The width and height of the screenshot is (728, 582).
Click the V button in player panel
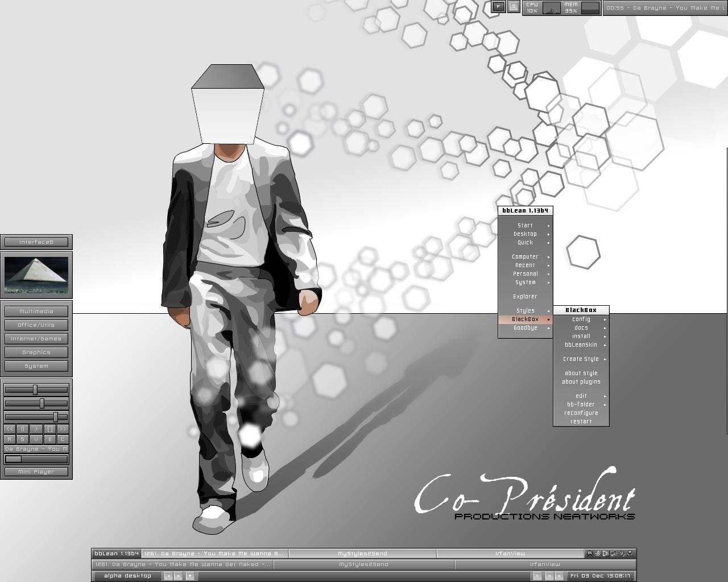coord(36,439)
